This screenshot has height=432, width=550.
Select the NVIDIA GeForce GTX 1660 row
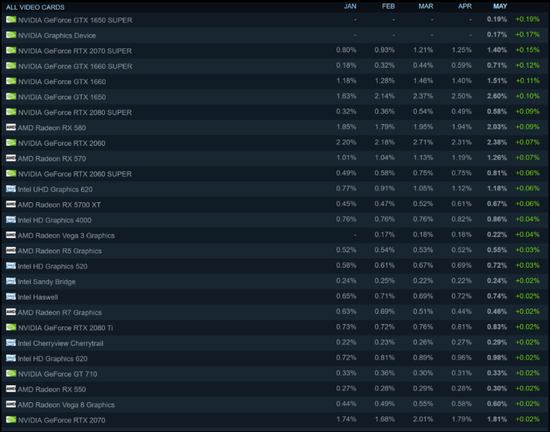coord(274,81)
